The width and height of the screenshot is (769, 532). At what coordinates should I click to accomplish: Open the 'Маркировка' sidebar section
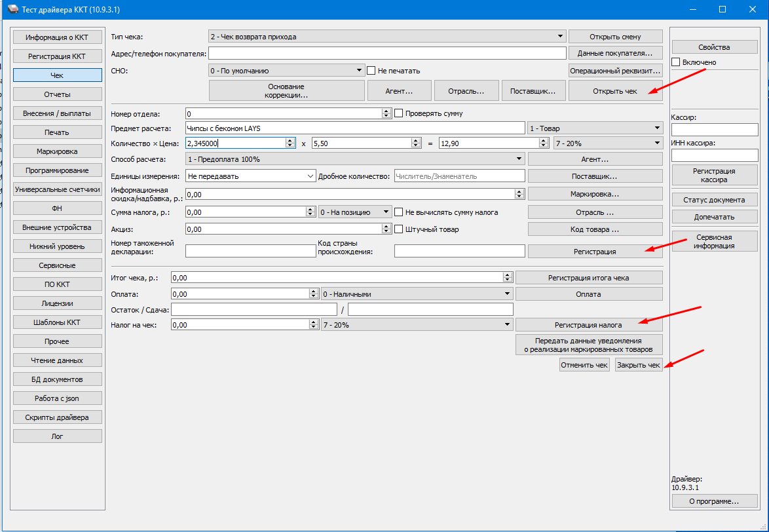coord(58,151)
